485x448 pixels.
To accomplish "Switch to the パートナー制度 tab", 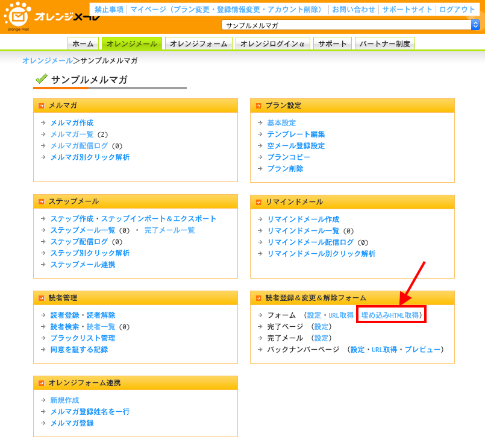I will pyautogui.click(x=385, y=43).
